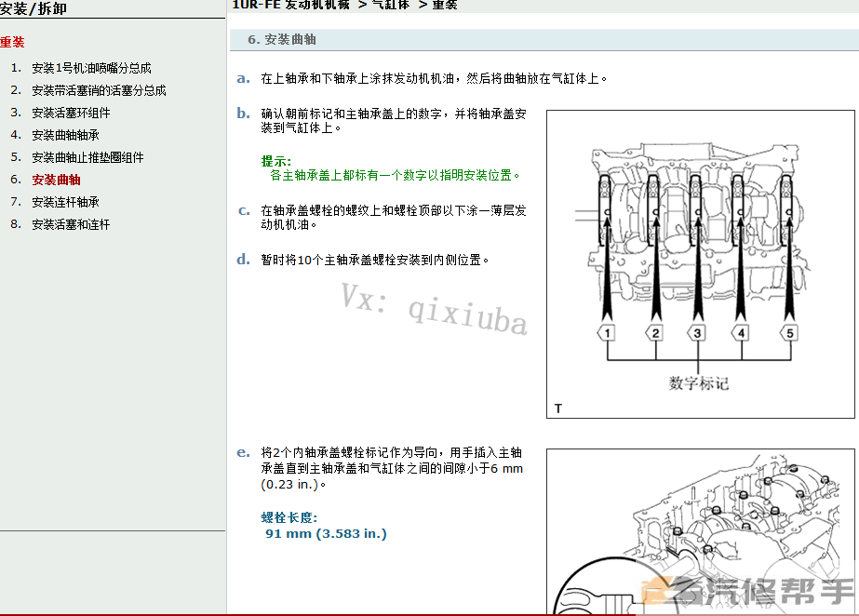Viewport: 859px width, 616px height.
Task: Click the 1UR-FE 发动机机械 breadcrumb
Action: 291,5
